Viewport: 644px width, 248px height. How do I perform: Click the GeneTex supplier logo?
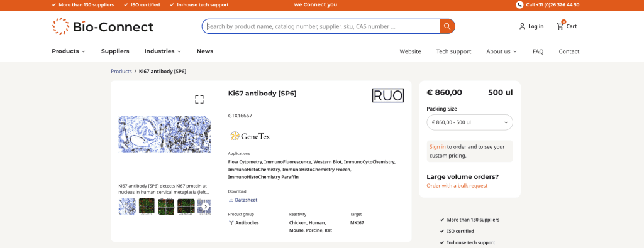point(250,136)
